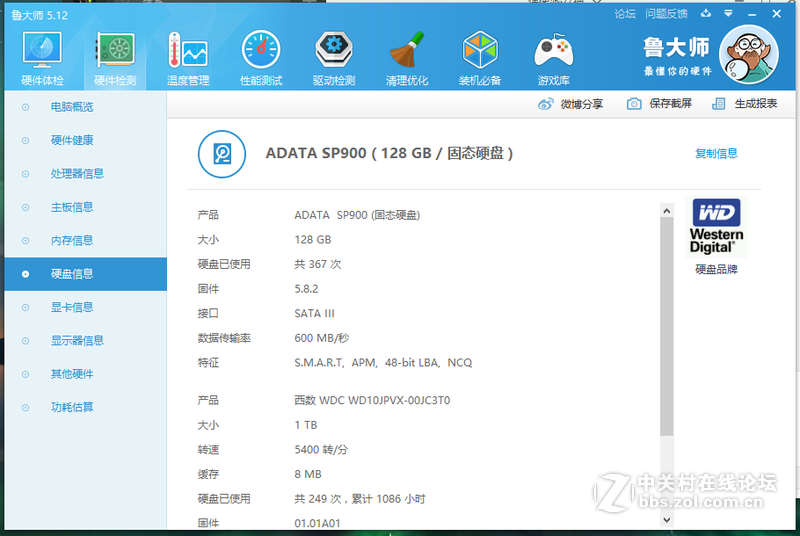Click size value 128 GB
The height and width of the screenshot is (536, 800).
point(313,240)
